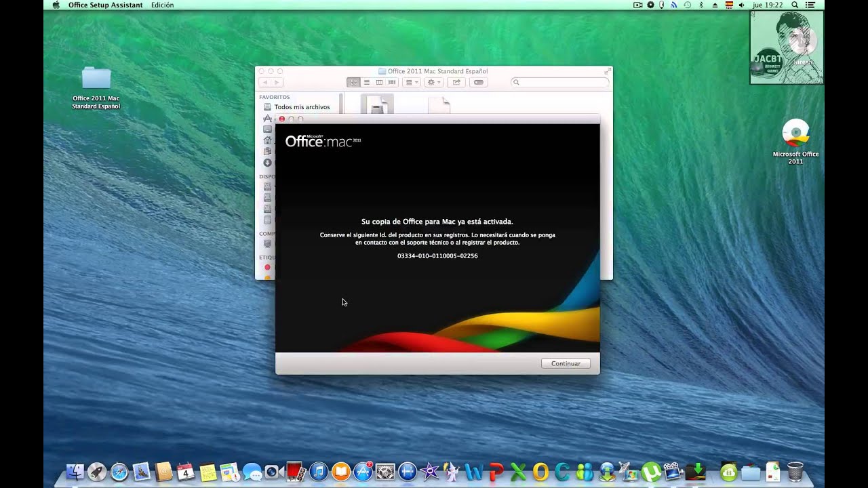Open Microsoft Communicator from the Dock

(562, 472)
